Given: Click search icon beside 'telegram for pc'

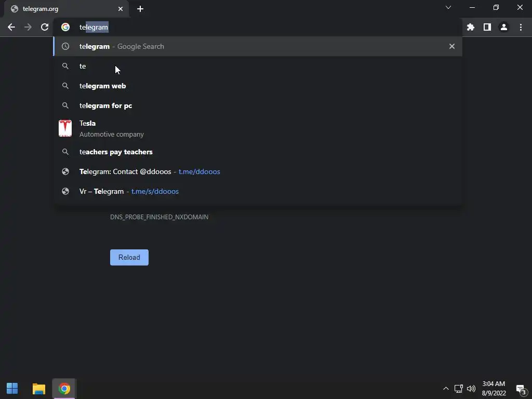Looking at the screenshot, I should 65,105.
